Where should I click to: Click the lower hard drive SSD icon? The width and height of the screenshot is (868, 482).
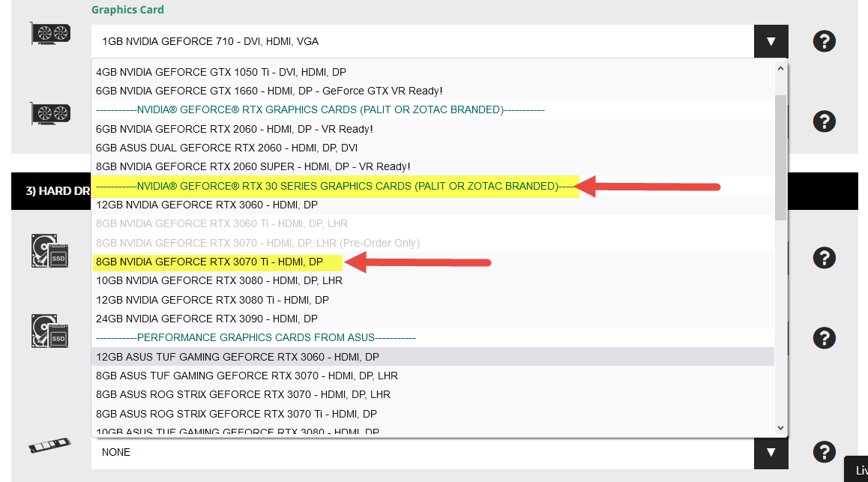point(49,331)
